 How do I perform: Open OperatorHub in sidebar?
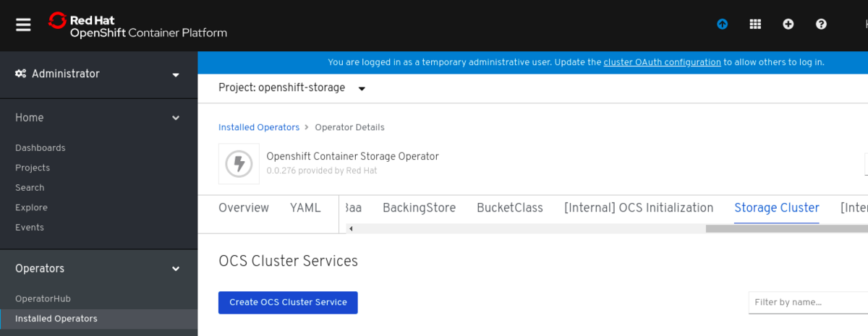pyautogui.click(x=43, y=298)
